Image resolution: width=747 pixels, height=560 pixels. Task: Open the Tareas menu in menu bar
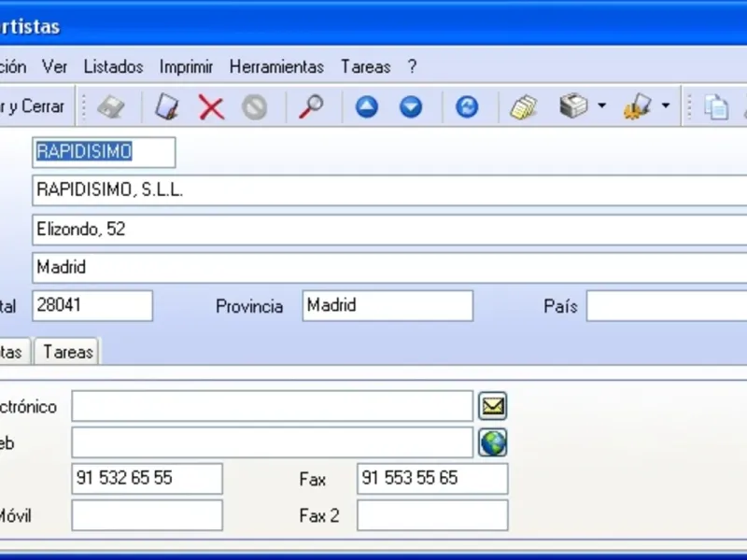coord(365,66)
